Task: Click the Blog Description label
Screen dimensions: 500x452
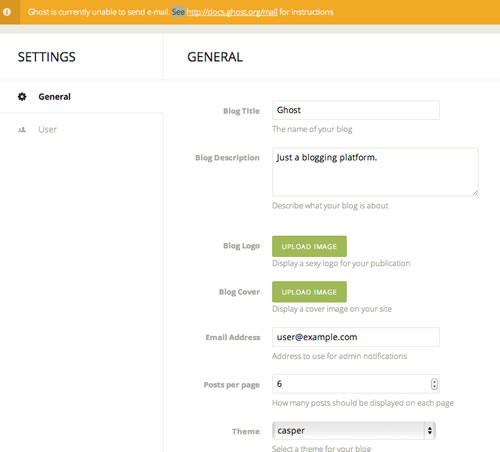Action: coord(227,158)
